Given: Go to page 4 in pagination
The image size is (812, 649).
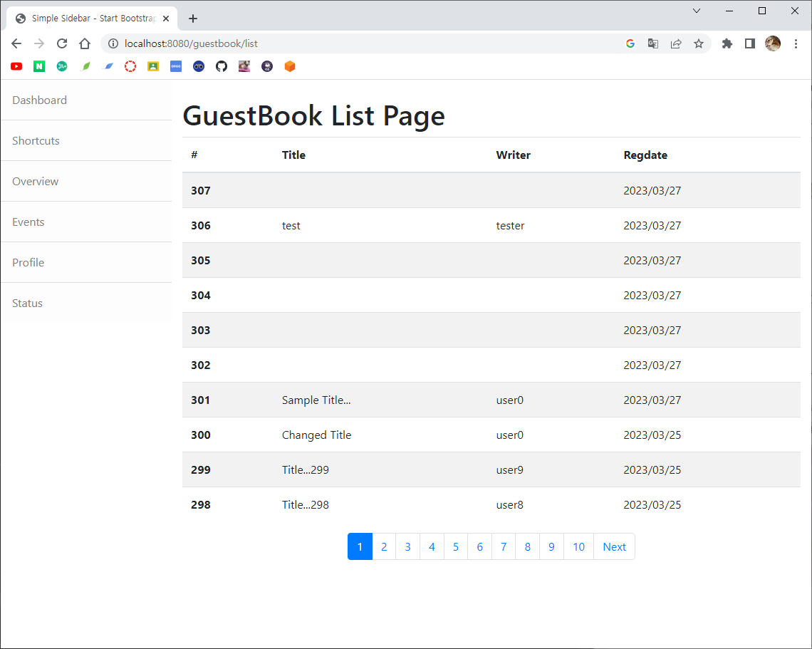Looking at the screenshot, I should tap(432, 546).
